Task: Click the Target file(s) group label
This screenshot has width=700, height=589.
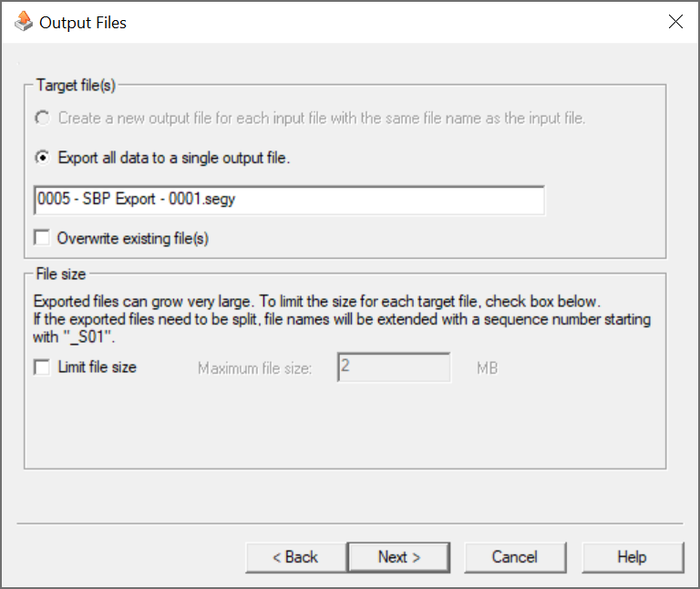Action: pyautogui.click(x=76, y=85)
